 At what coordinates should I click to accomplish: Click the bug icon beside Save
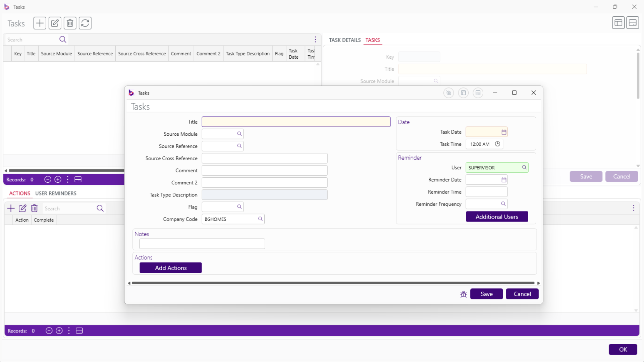coord(463,294)
